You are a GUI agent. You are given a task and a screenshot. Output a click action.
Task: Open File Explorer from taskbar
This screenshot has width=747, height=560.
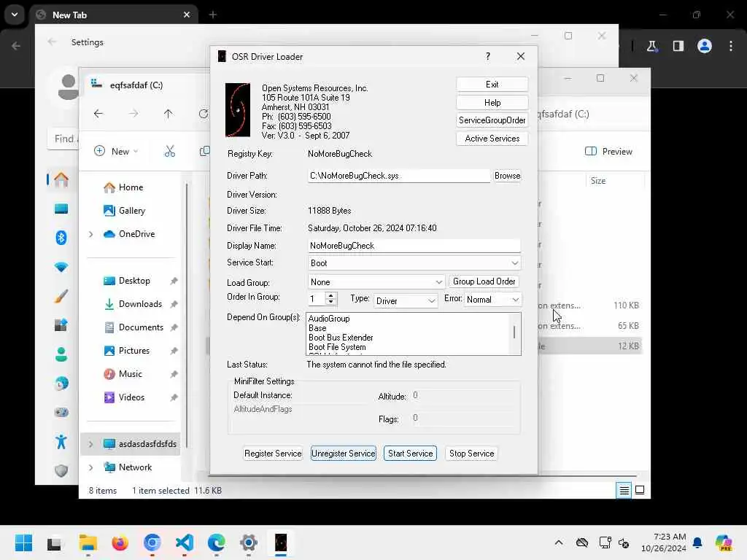pos(88,542)
